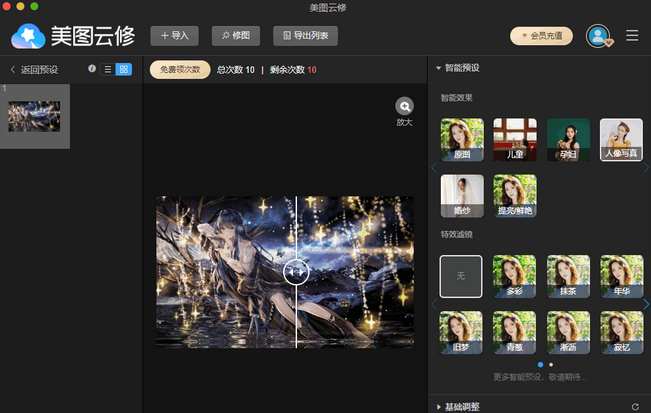
Task: Click the 放大 zoom magnifier icon
Action: pyautogui.click(x=404, y=106)
